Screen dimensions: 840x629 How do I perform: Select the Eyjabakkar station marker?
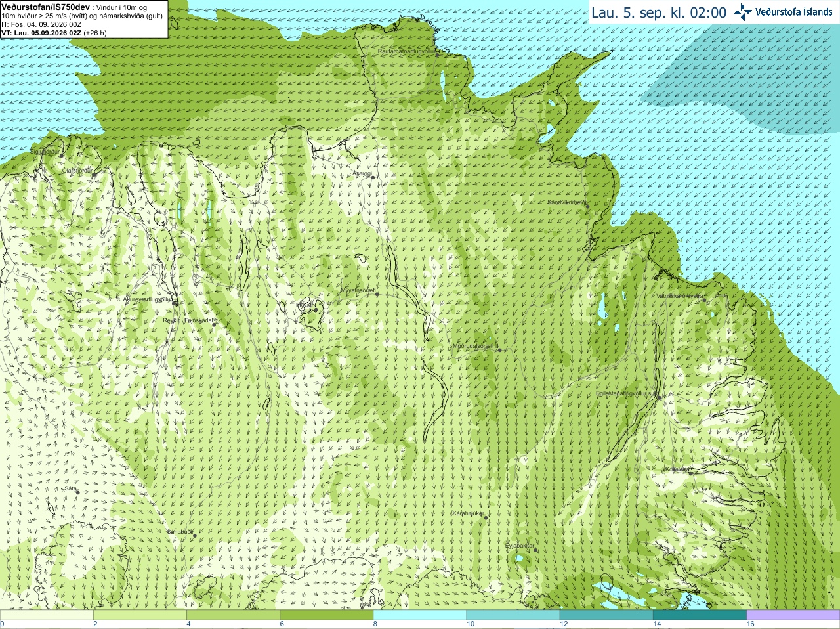pyautogui.click(x=536, y=550)
